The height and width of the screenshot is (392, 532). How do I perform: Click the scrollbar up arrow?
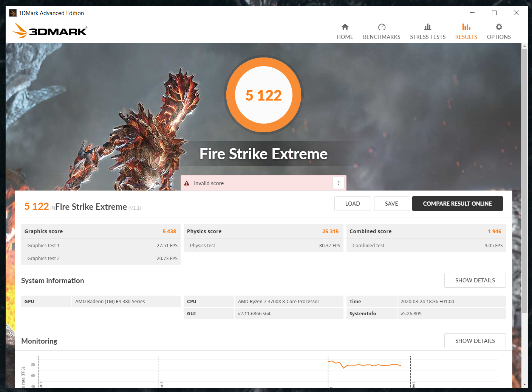524,46
